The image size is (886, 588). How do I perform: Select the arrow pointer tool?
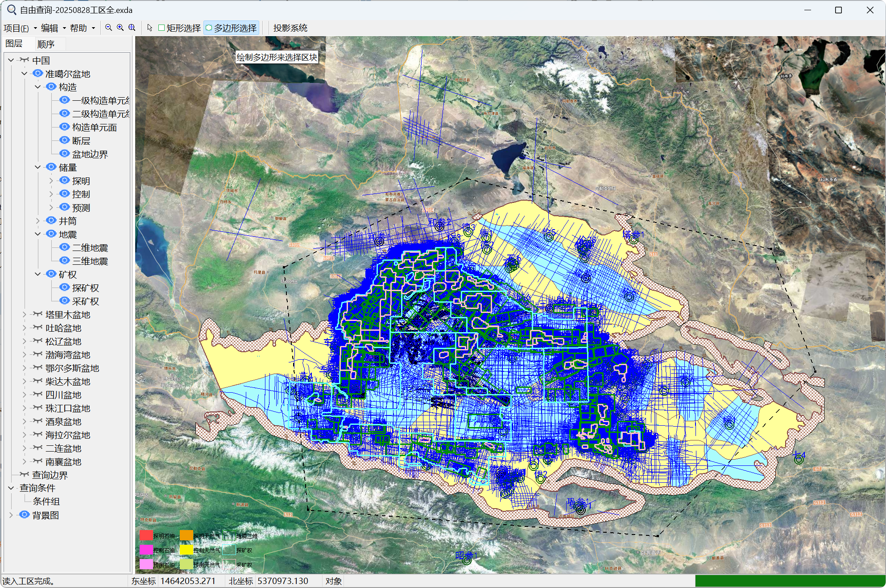click(149, 28)
